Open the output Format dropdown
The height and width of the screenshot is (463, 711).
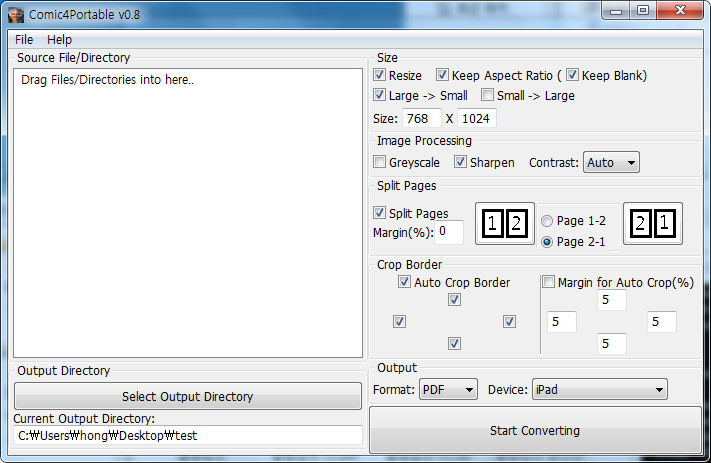[x=448, y=390]
